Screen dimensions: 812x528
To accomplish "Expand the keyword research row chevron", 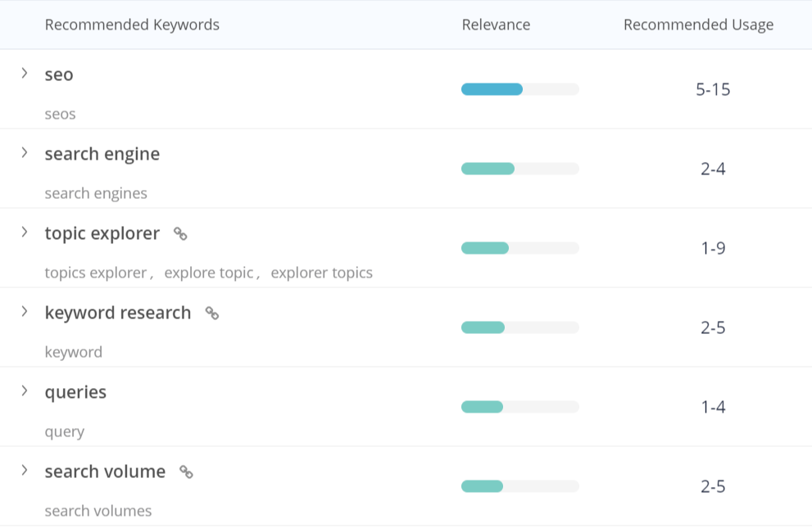I will pyautogui.click(x=25, y=312).
